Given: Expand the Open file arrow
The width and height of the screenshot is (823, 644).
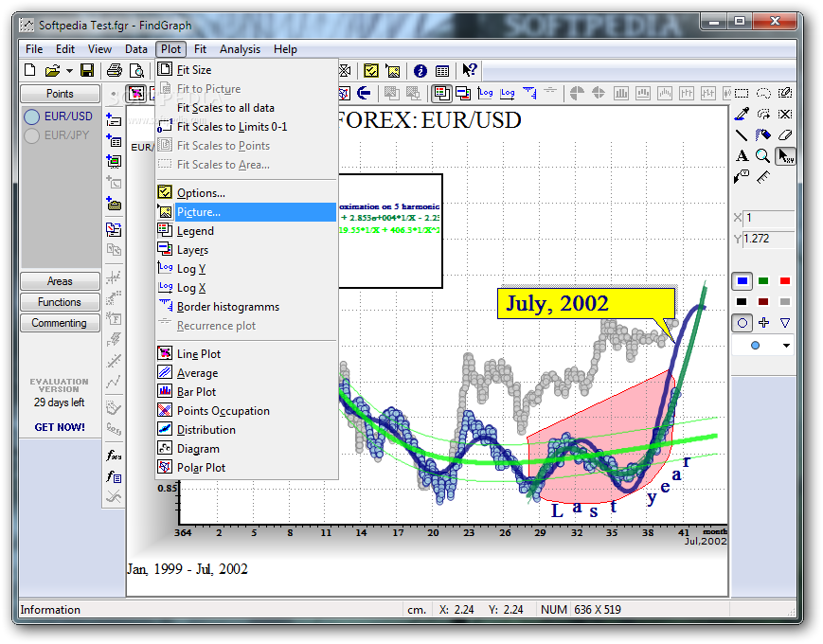Looking at the screenshot, I should pyautogui.click(x=69, y=70).
